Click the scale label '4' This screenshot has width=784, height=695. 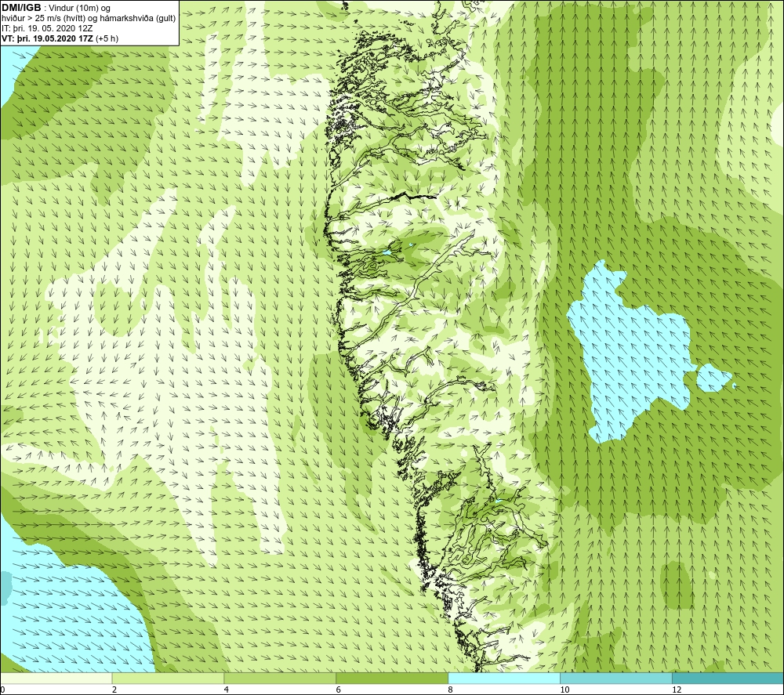227,690
